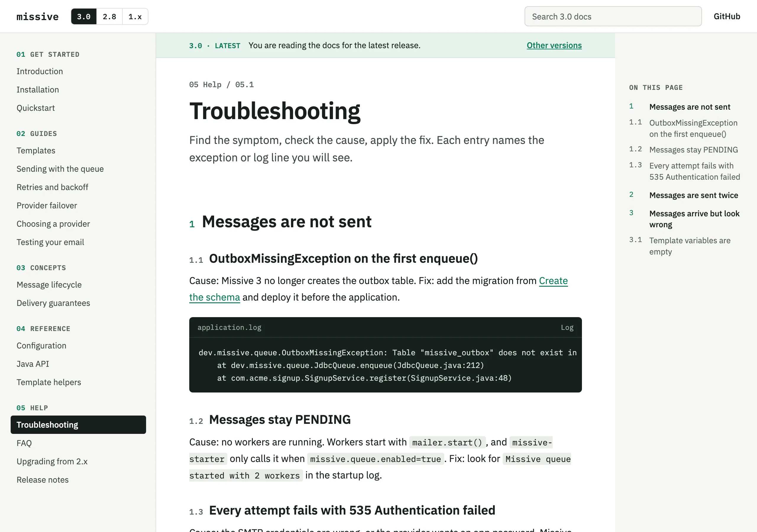Viewport: 757px width, 532px height.
Task: Open Retries and backoff guide
Action: [52, 187]
